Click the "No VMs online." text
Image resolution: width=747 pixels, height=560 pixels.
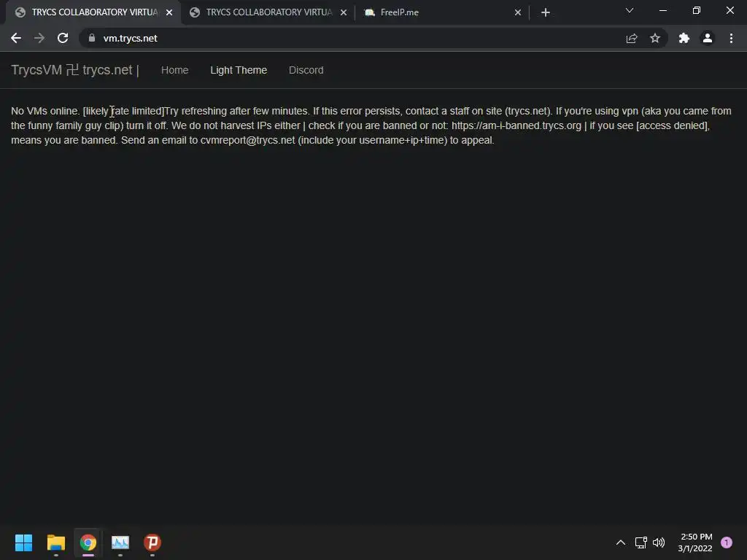point(45,111)
